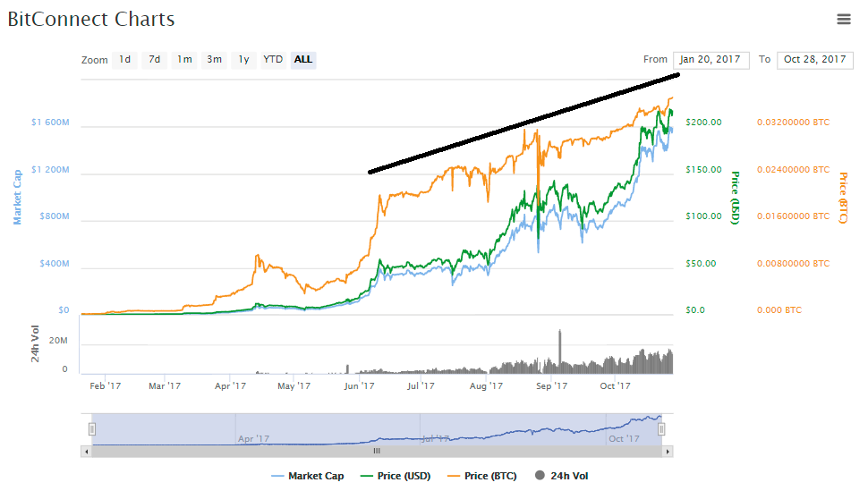Click the Market Cap axis title

[17, 197]
